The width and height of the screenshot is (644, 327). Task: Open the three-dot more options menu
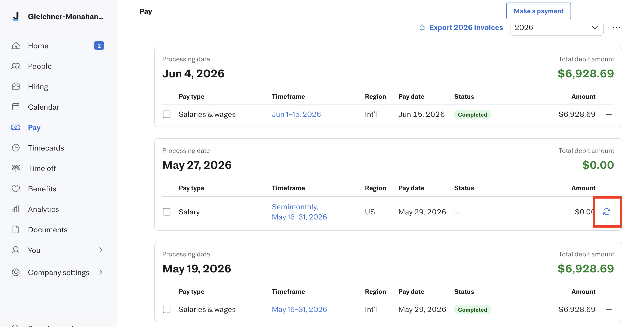616,27
